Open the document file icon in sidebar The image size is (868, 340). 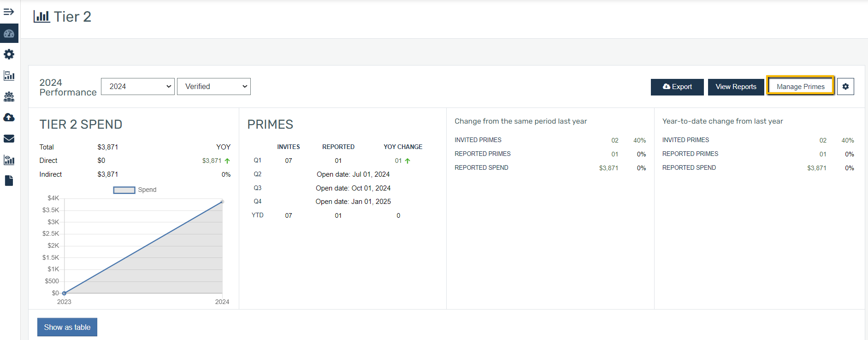[9, 180]
